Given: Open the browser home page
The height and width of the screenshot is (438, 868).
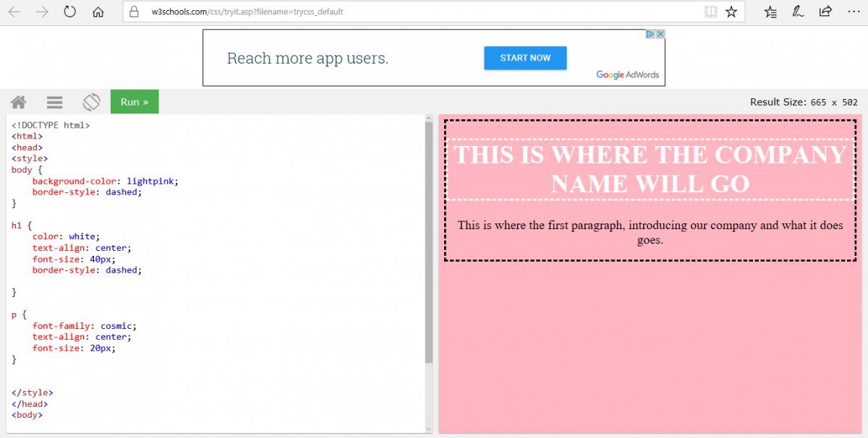Looking at the screenshot, I should pos(98,12).
